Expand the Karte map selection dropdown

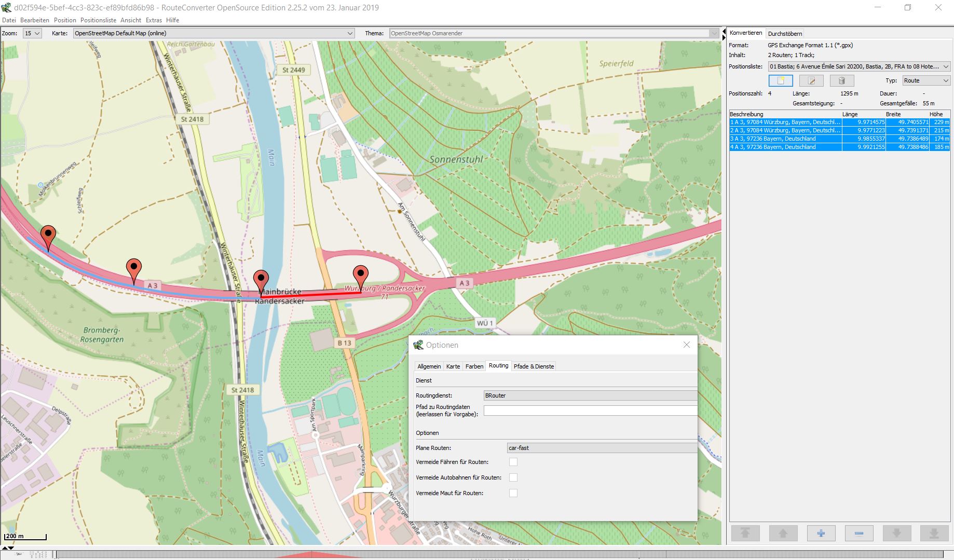coord(213,33)
